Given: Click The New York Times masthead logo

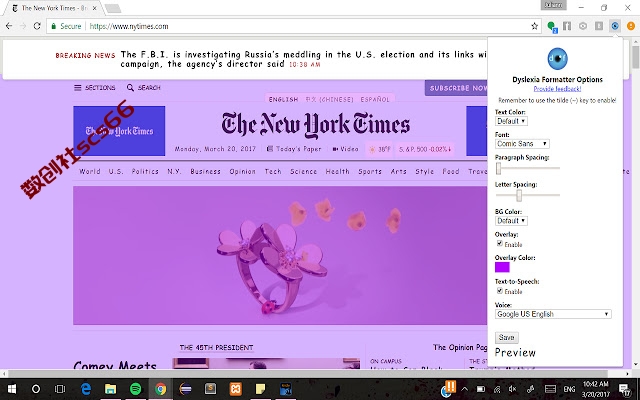Looking at the screenshot, I should pyautogui.click(x=316, y=124).
